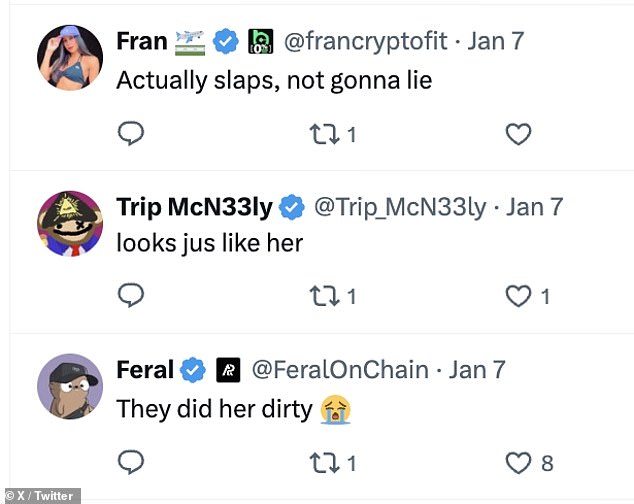The width and height of the screenshot is (634, 504).
Task: Open Feral's profile avatar
Action: pyautogui.click(x=70, y=386)
